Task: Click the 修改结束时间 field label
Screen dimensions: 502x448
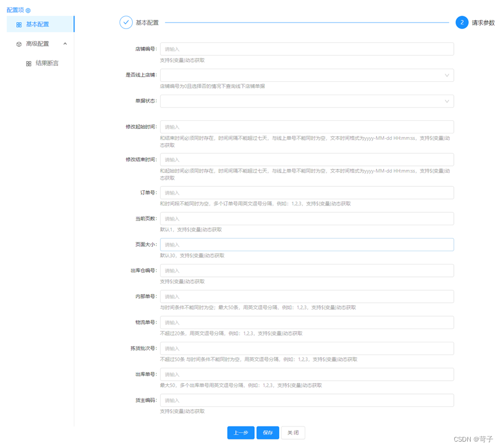Action: pos(141,160)
